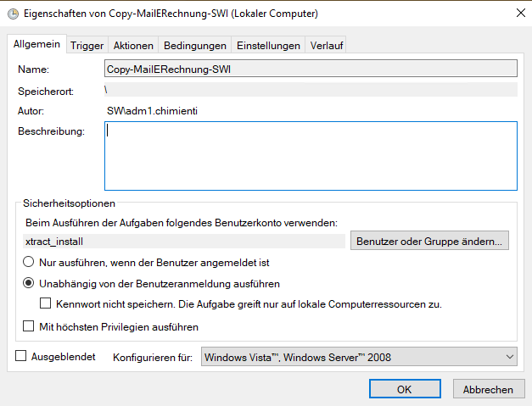Show the Verlauf tab

click(327, 46)
